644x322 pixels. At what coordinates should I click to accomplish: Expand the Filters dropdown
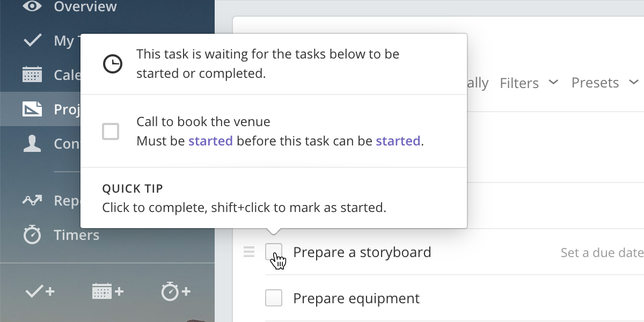[x=529, y=83]
